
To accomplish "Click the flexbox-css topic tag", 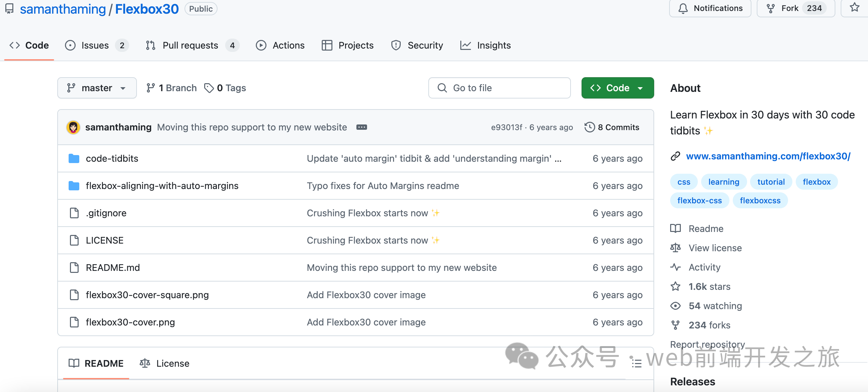I will point(699,200).
